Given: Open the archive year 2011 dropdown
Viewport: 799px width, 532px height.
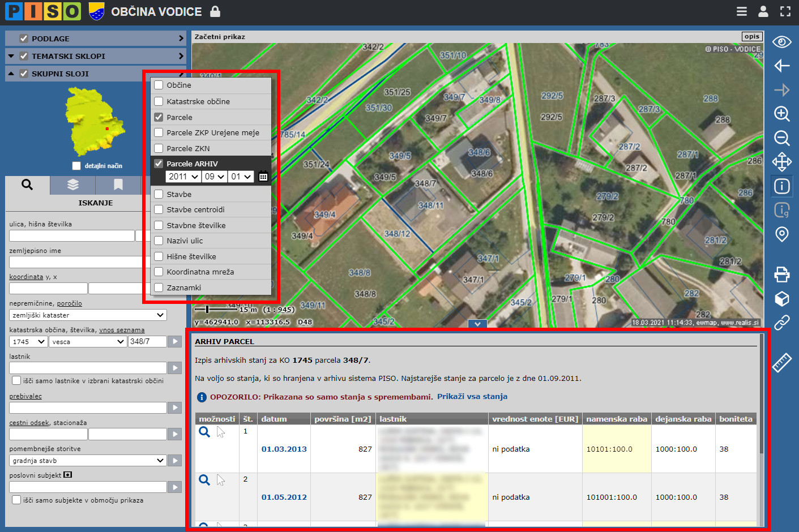Looking at the screenshot, I should tap(183, 177).
